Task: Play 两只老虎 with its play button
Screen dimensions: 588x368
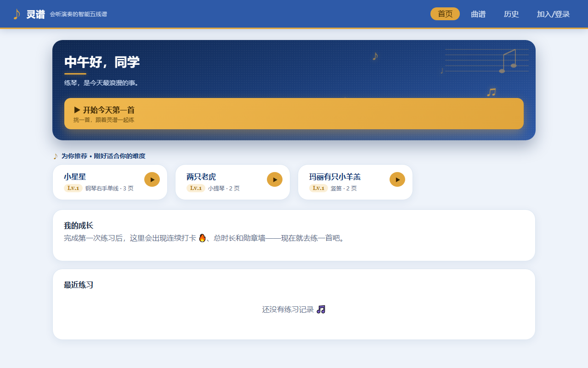Action: 275,179
